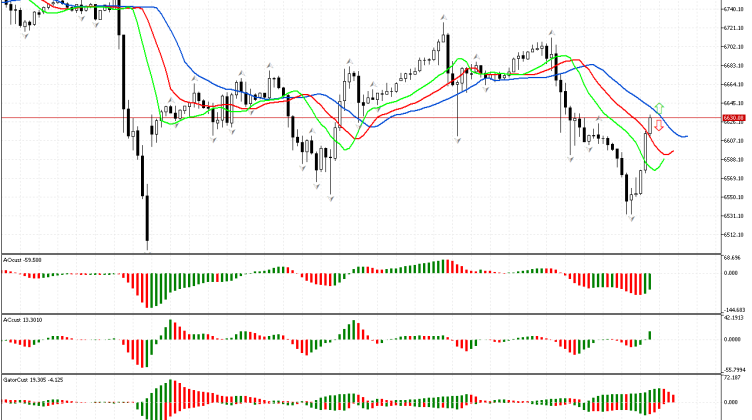Click the fractal marker below the lowest candle wick
This screenshot has height=420, width=752.
(147, 250)
